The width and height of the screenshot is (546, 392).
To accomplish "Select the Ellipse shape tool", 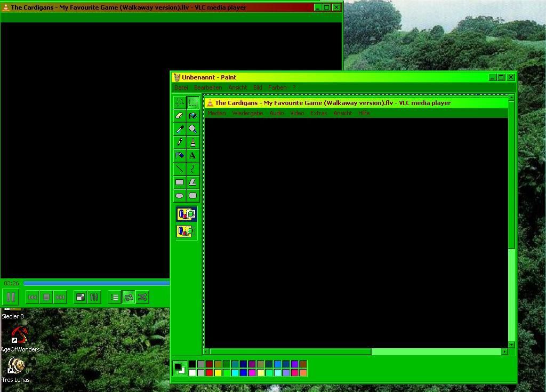I will (180, 196).
